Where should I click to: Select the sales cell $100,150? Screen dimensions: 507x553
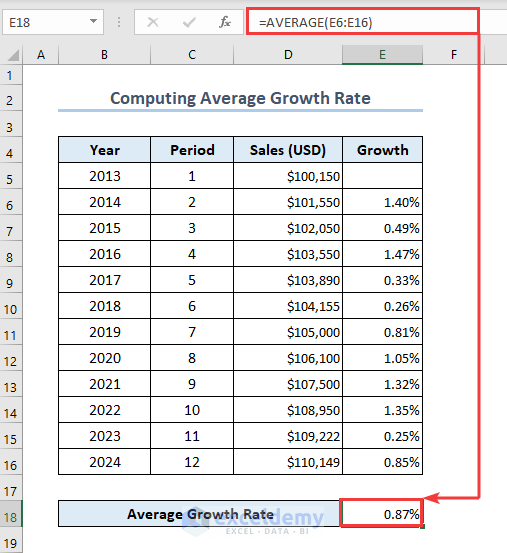click(288, 176)
